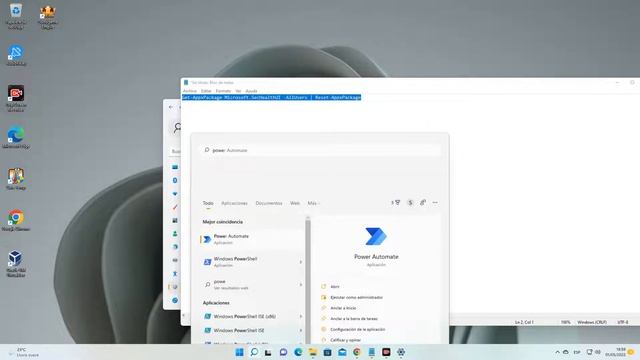Open Task View from the taskbar

pos(268,352)
